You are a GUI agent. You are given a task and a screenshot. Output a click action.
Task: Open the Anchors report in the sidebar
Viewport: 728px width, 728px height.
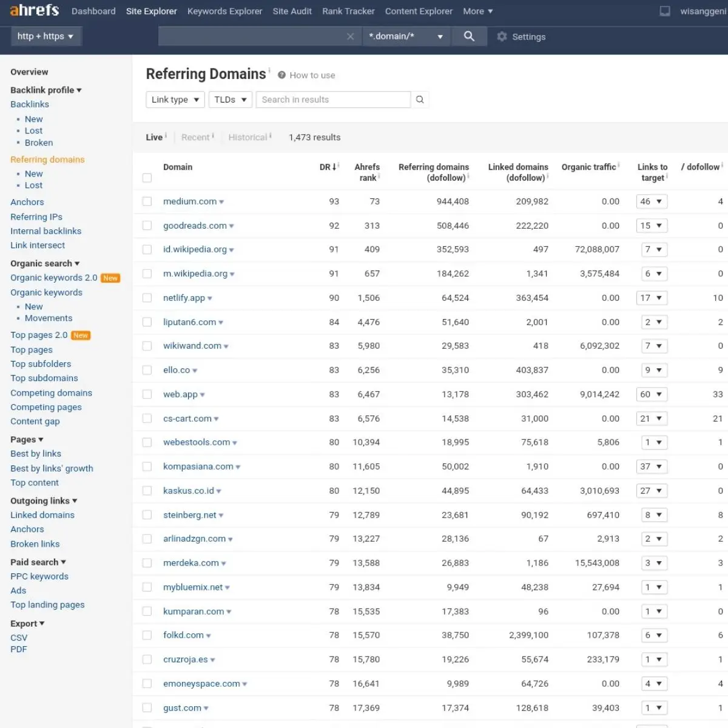click(x=27, y=201)
